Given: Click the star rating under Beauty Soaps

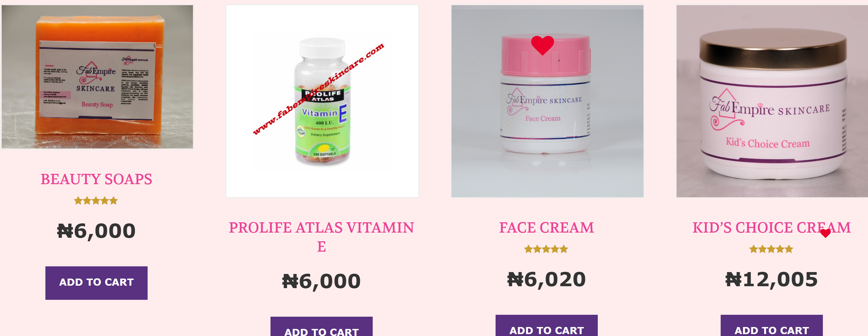Looking at the screenshot, I should (x=96, y=201).
